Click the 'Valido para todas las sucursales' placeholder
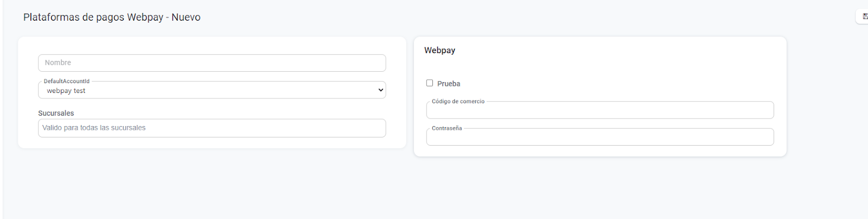868x219 pixels. tap(94, 128)
